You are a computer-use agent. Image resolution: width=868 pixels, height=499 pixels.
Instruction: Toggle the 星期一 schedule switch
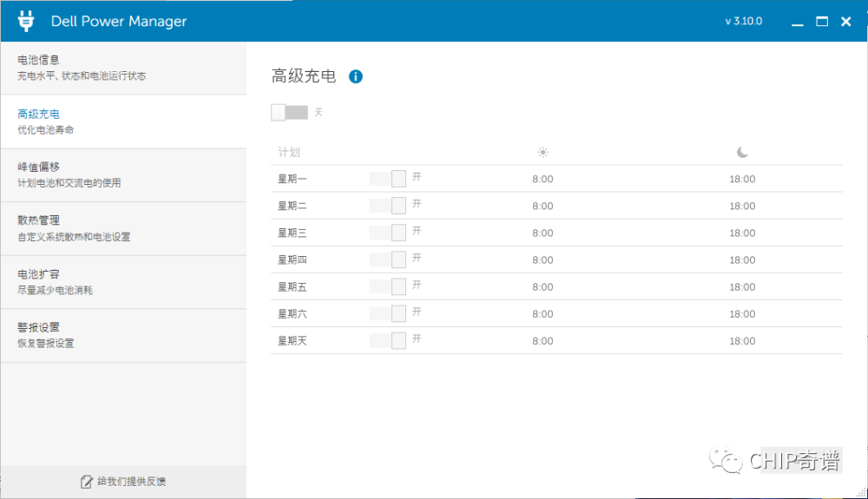click(387, 179)
